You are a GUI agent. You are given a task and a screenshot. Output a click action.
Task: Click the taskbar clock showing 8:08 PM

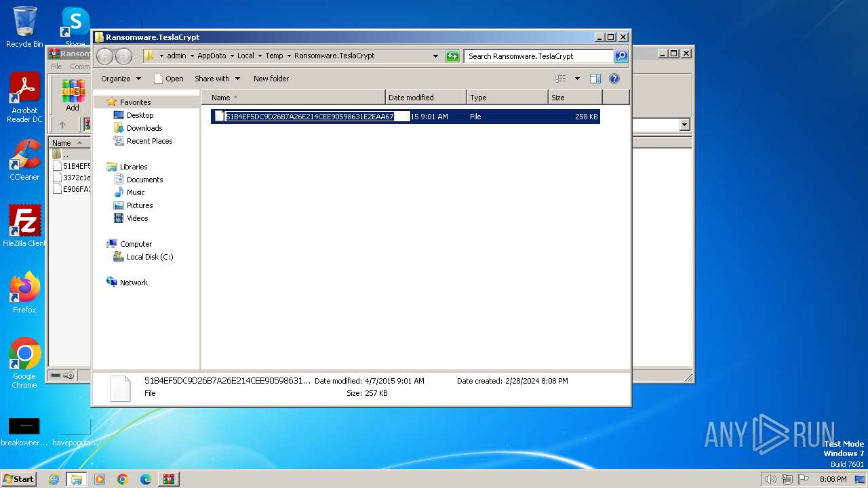click(x=833, y=479)
